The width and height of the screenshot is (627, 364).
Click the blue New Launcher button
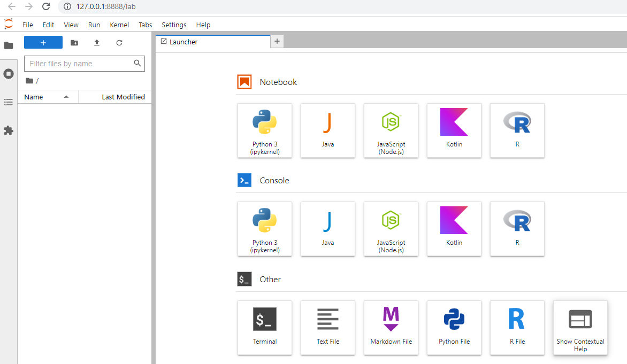coord(43,42)
